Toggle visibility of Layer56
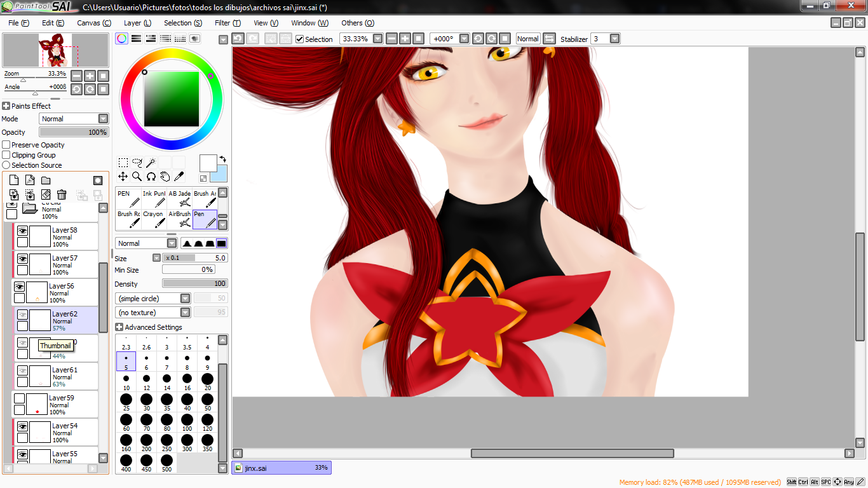Viewport: 868px width, 488px height. point(19,287)
